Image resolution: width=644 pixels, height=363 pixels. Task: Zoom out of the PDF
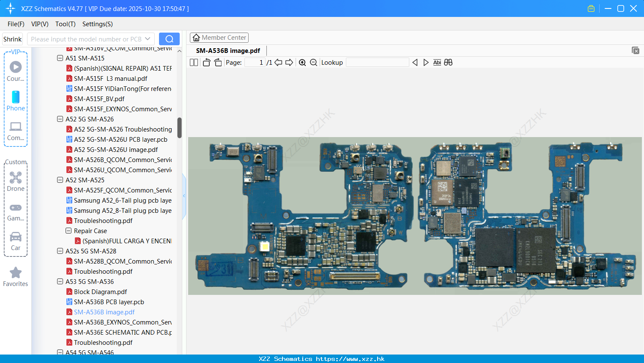pyautogui.click(x=313, y=62)
